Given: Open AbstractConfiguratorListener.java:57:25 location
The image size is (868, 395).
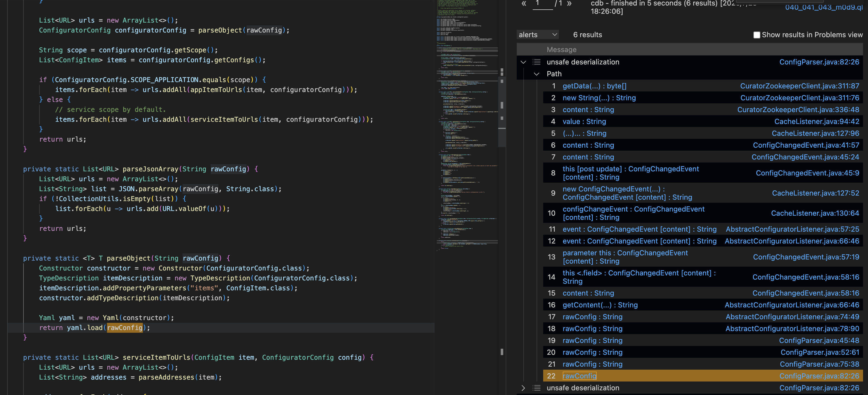Looking at the screenshot, I should tap(792, 229).
